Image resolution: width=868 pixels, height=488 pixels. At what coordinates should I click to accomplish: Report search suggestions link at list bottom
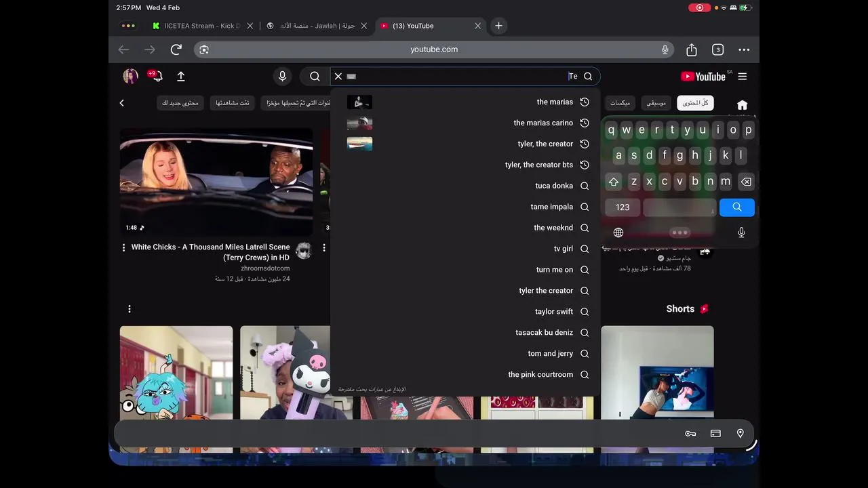(x=372, y=390)
